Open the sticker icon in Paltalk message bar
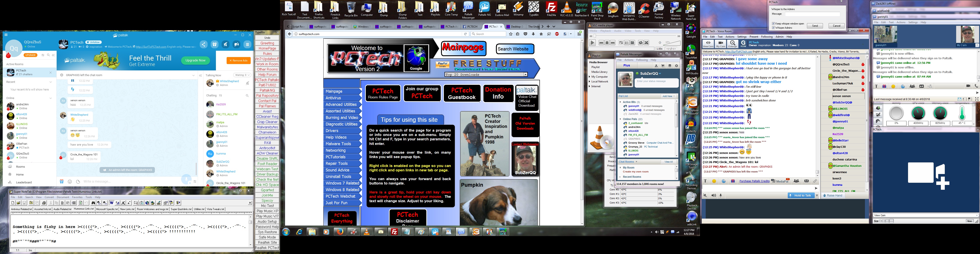This screenshot has width=980, height=254. pyautogui.click(x=78, y=181)
